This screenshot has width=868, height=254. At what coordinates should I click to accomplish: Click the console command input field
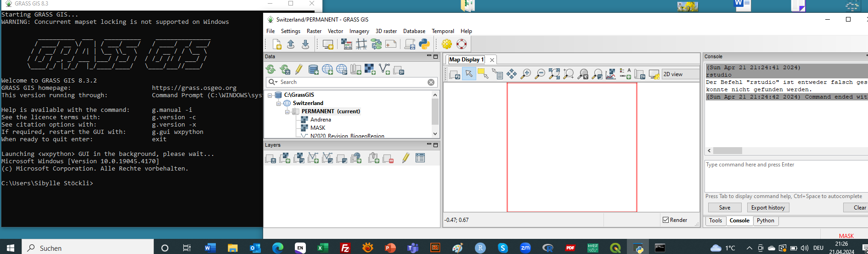click(x=786, y=176)
